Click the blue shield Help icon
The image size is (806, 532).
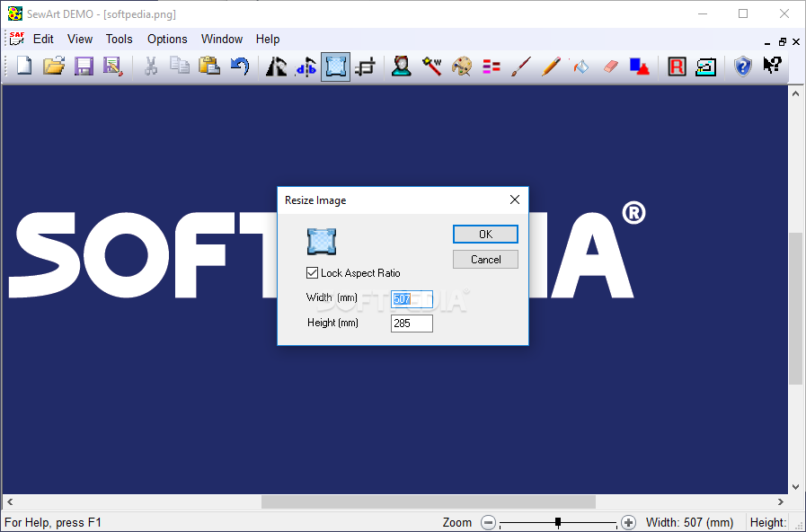pyautogui.click(x=743, y=66)
